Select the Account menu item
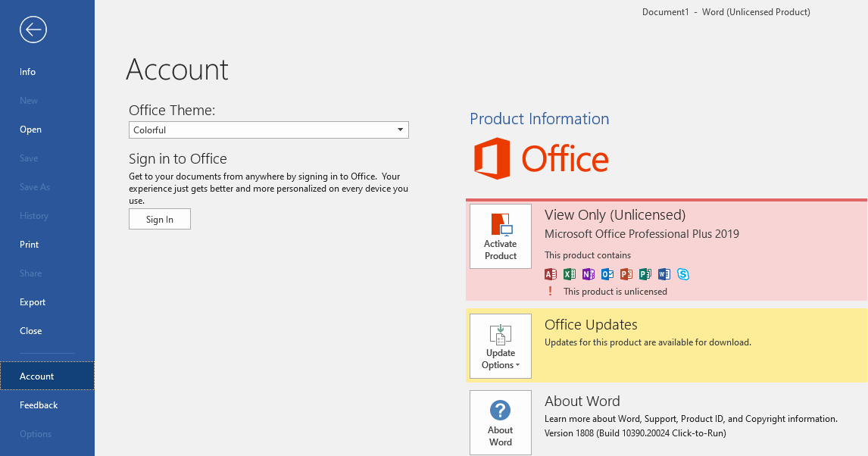 (x=47, y=376)
